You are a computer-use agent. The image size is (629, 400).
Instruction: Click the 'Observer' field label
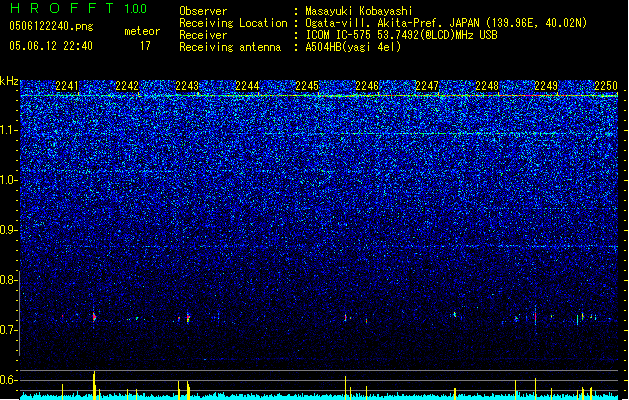[203, 11]
